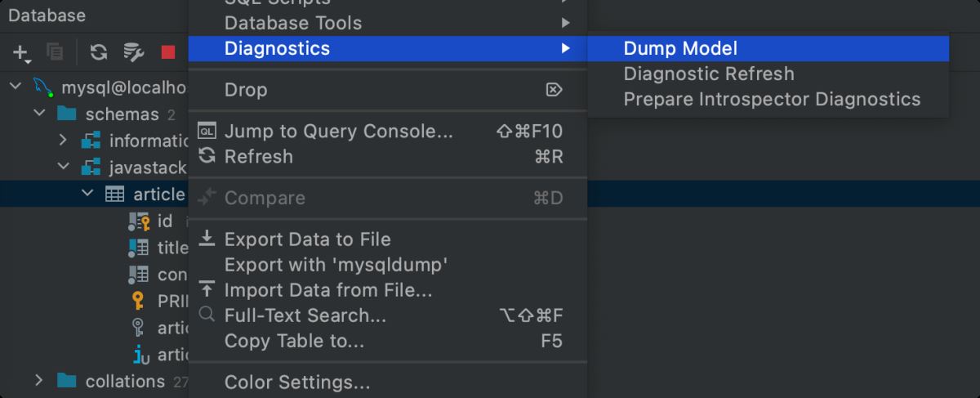980x398 pixels.
Task: Open Color Settings menu option
Action: tap(297, 382)
